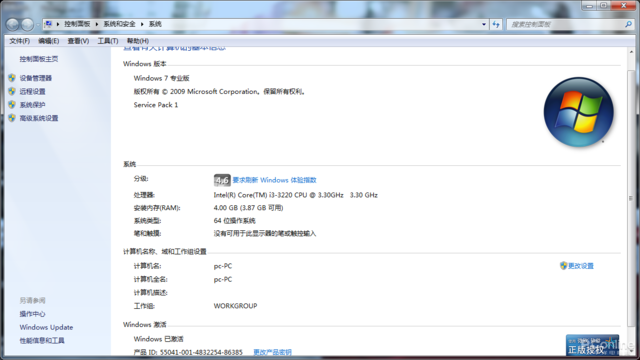Minimize the System window
This screenshot has height=360, width=640.
[589, 6]
